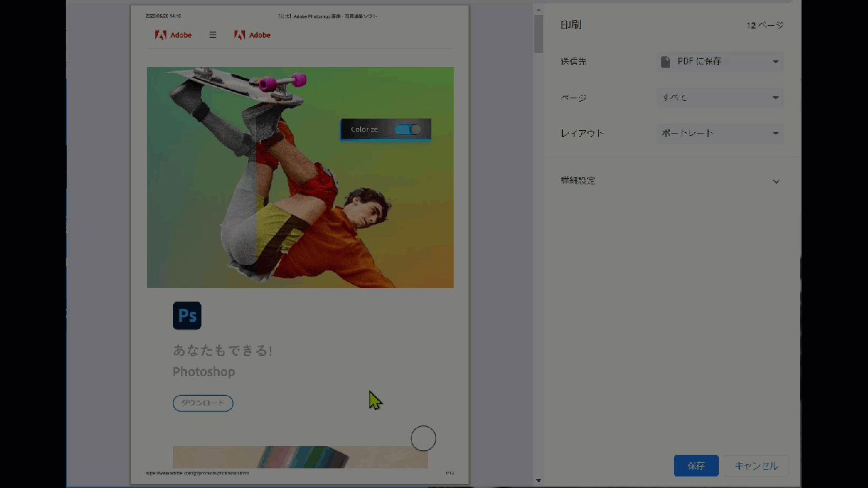Open the ページ すべて dropdown

tap(719, 98)
